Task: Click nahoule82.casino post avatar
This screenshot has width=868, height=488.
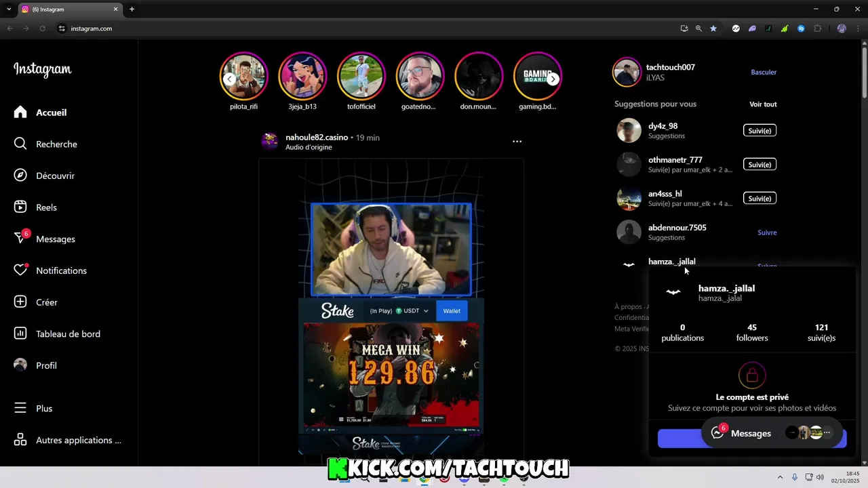Action: (270, 141)
